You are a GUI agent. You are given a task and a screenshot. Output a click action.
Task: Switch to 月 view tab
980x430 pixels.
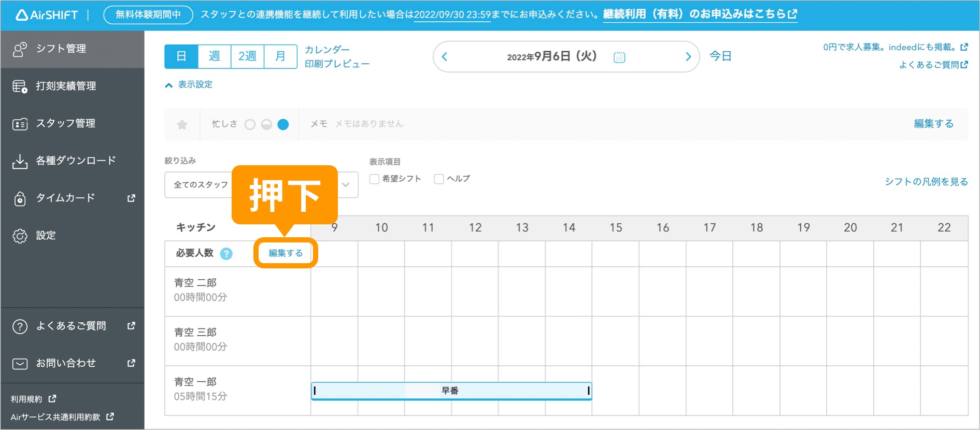coord(280,56)
